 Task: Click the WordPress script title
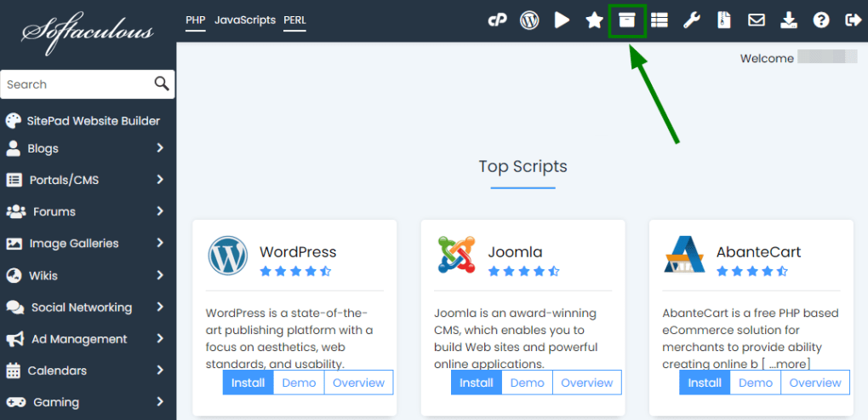(x=298, y=252)
